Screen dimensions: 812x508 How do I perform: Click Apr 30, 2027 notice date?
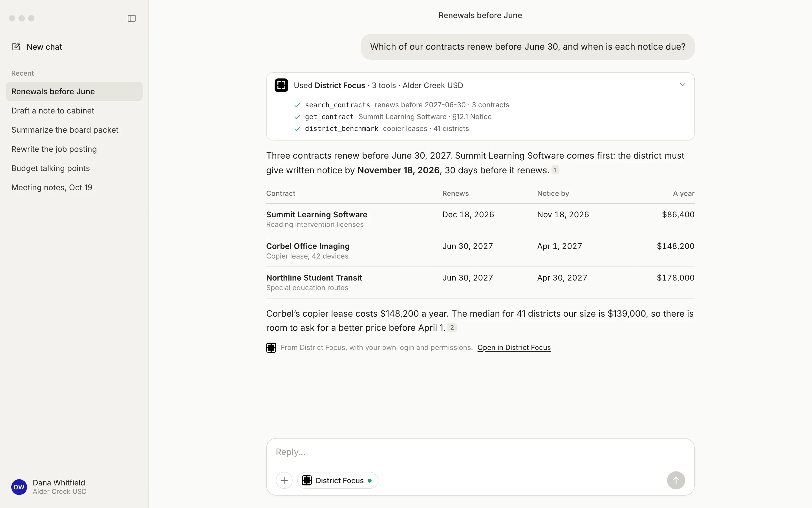[x=562, y=277]
